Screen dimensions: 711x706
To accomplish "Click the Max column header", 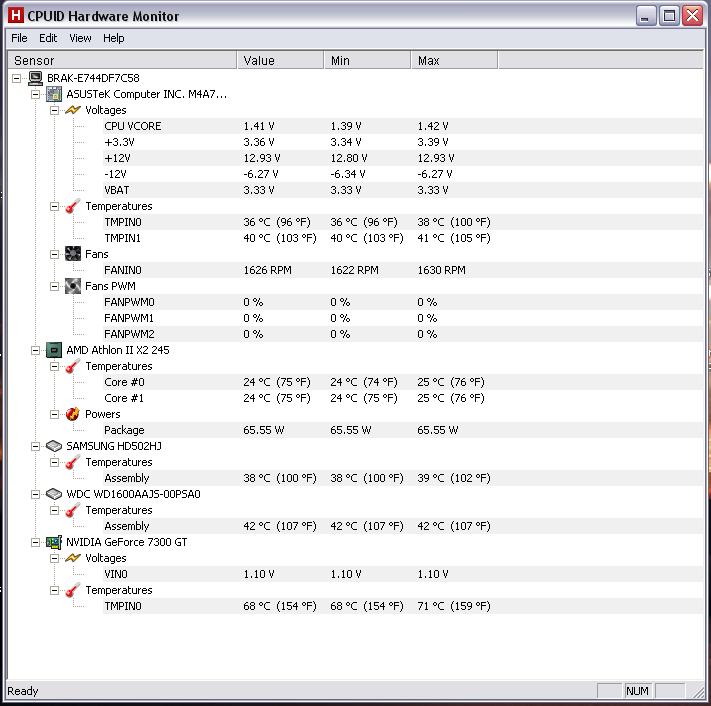I will 454,60.
